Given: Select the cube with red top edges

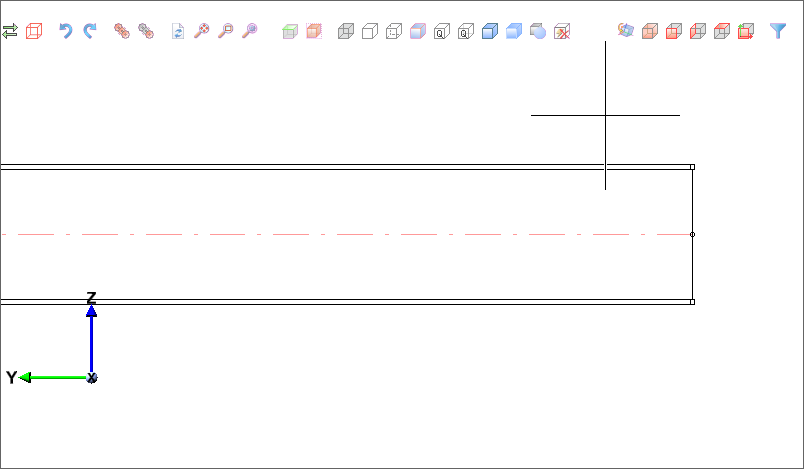Looking at the screenshot, I should (x=722, y=31).
